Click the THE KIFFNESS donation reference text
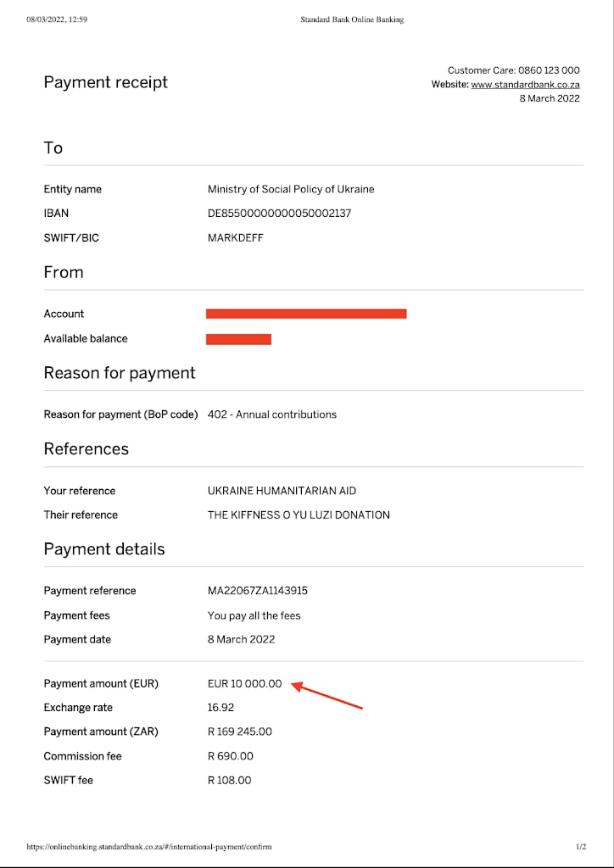This screenshot has height=868, width=614. (299, 515)
